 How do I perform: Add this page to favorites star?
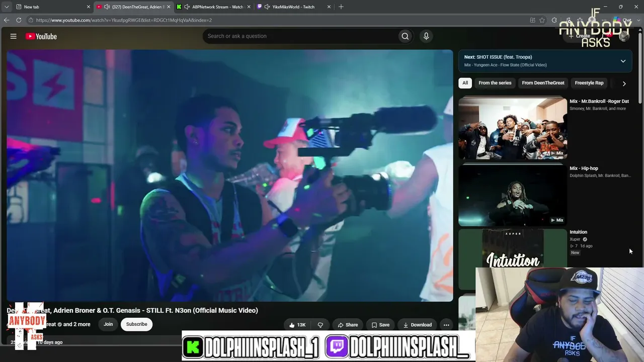point(542,20)
